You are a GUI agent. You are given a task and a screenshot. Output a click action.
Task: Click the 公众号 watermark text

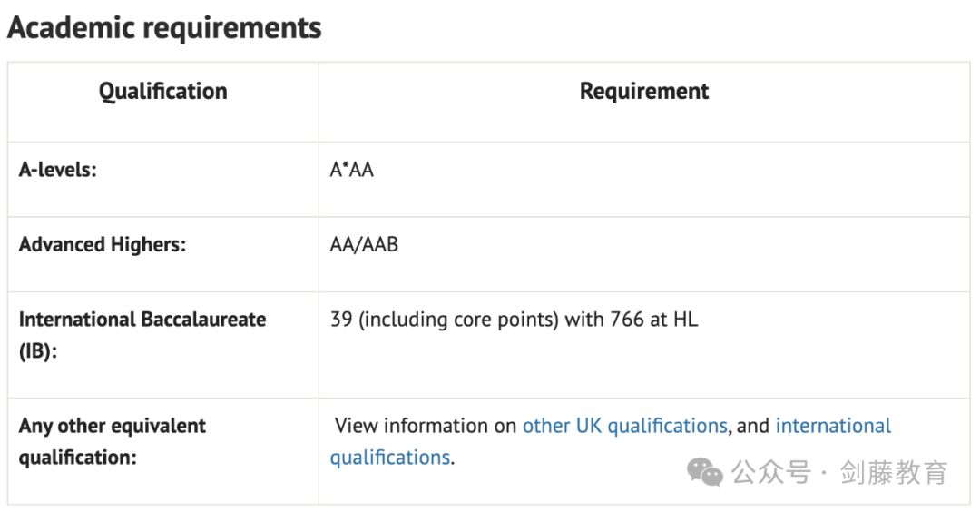(771, 472)
